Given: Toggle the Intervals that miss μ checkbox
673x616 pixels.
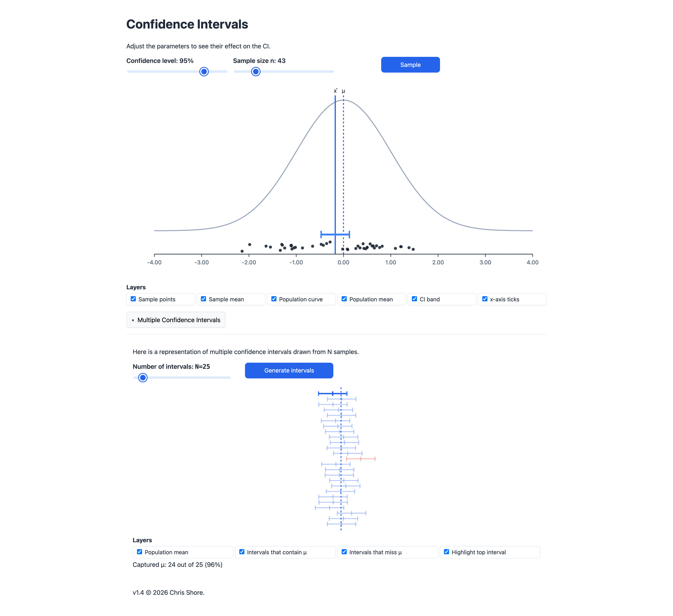Looking at the screenshot, I should point(344,552).
